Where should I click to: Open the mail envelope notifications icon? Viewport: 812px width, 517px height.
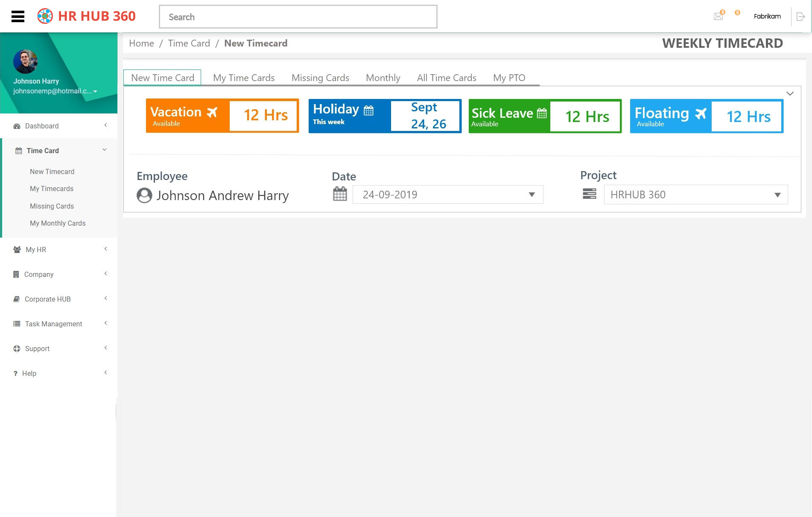719,16
